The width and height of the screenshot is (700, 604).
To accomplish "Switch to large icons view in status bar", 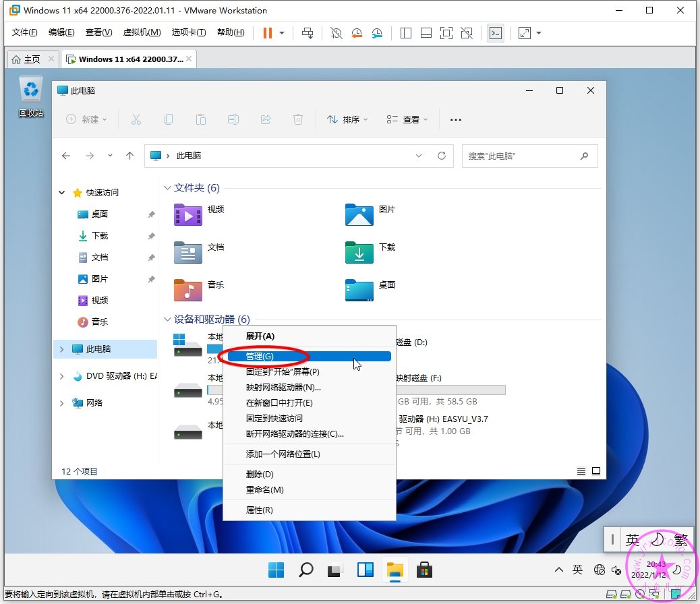I will tap(596, 471).
